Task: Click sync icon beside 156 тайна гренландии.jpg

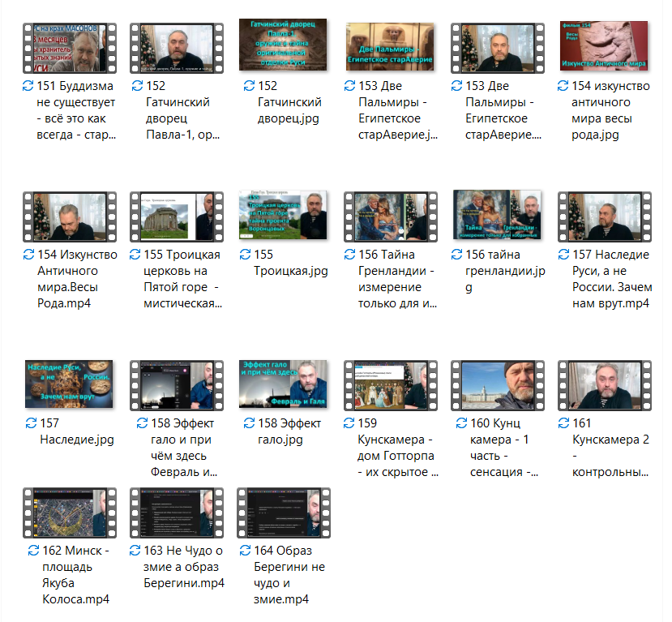Action: [457, 255]
